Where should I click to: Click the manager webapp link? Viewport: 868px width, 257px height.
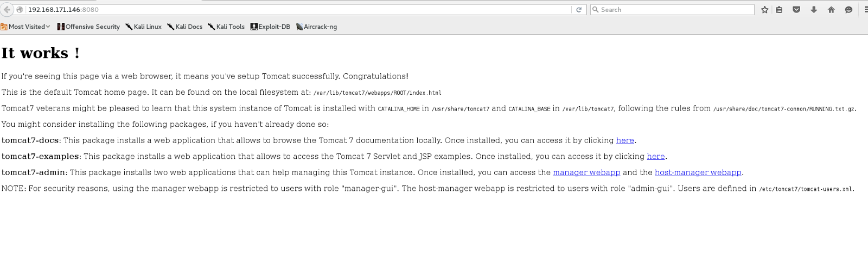pyautogui.click(x=586, y=172)
